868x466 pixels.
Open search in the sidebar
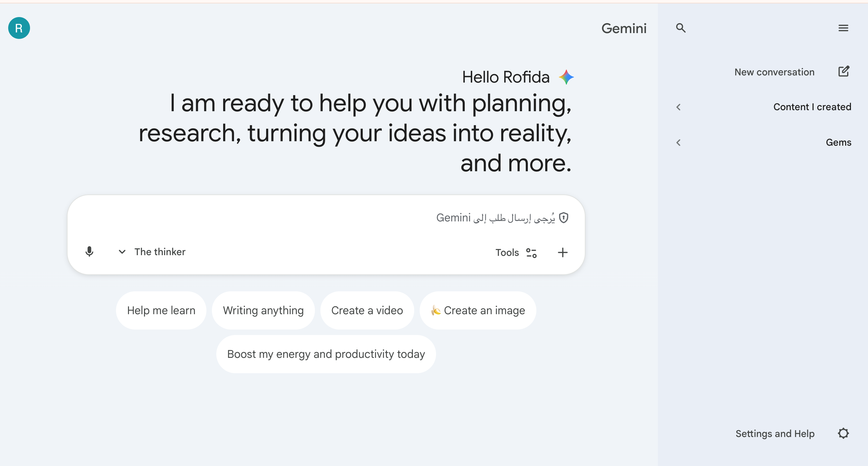[x=681, y=28]
